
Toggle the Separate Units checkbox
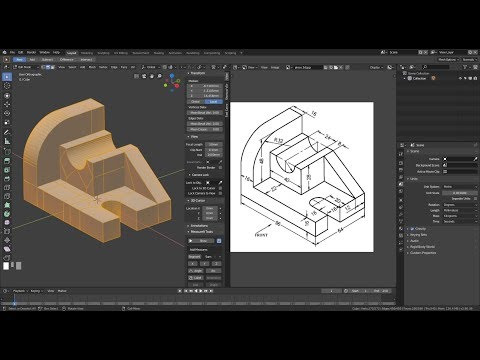pos(474,199)
